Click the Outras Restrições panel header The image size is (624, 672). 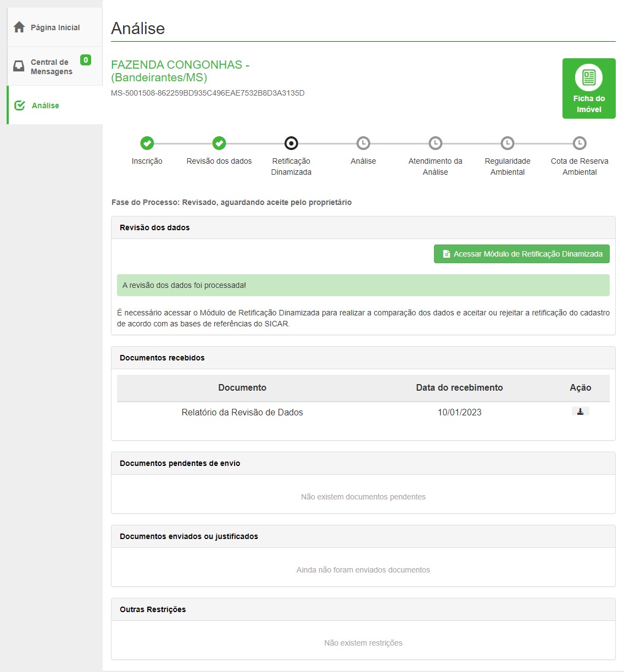[x=363, y=609]
